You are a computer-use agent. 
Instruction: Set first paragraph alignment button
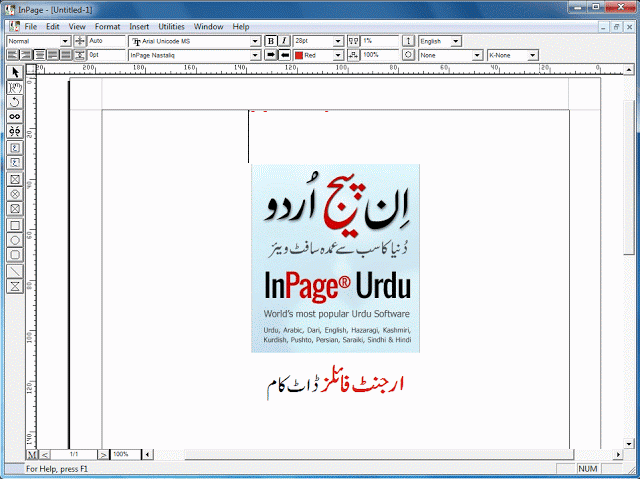point(13,55)
